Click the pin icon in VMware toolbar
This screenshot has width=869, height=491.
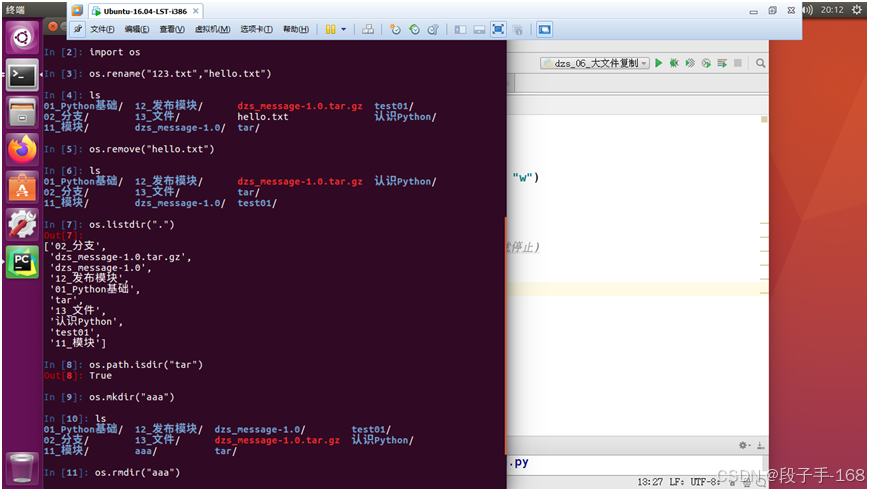pyautogui.click(x=78, y=29)
